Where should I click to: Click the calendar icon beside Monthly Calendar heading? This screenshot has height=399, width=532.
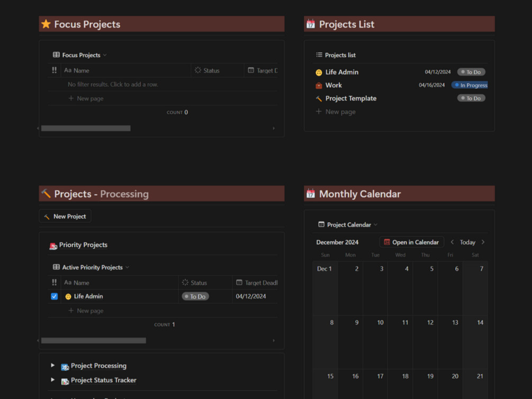(311, 194)
